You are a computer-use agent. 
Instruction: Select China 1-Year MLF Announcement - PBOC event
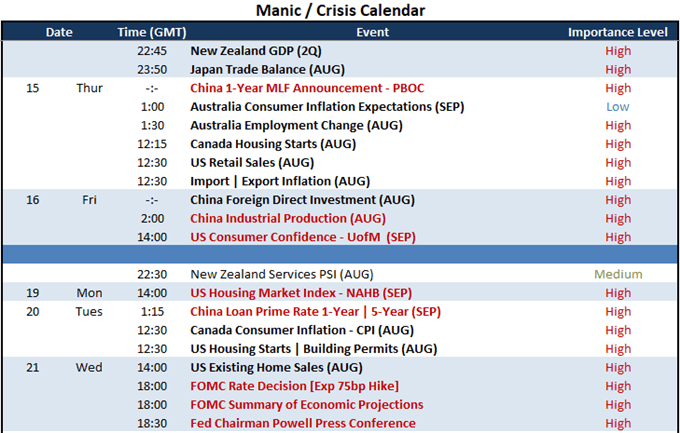[307, 88]
